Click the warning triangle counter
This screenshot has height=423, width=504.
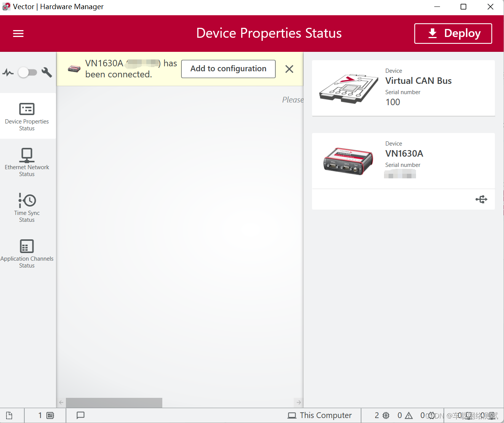[405, 415]
